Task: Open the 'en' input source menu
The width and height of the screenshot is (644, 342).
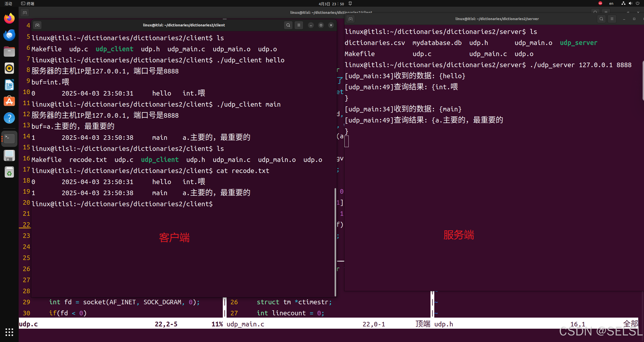Action: click(x=611, y=4)
